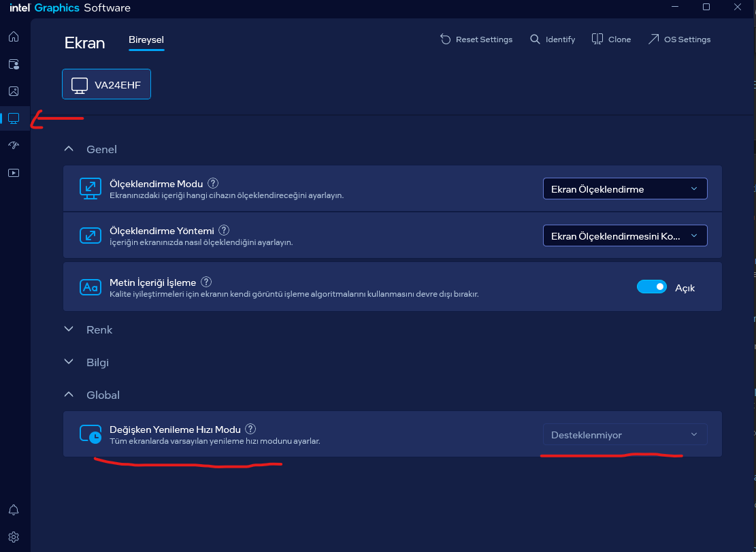Click Reset Settings
The height and width of the screenshot is (552, 756).
click(476, 39)
